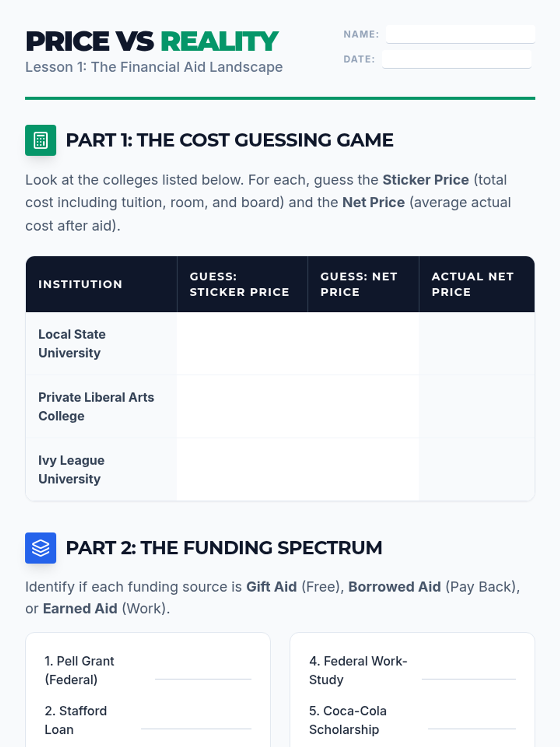Click the Part 2: The Funding Spectrum heading
Image resolution: width=560 pixels, height=747 pixels.
click(224, 548)
